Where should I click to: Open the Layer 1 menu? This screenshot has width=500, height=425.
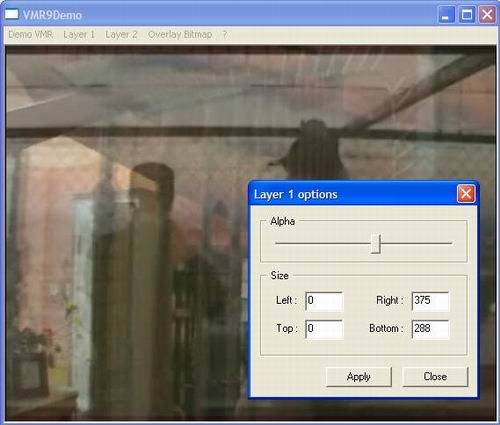(x=79, y=34)
